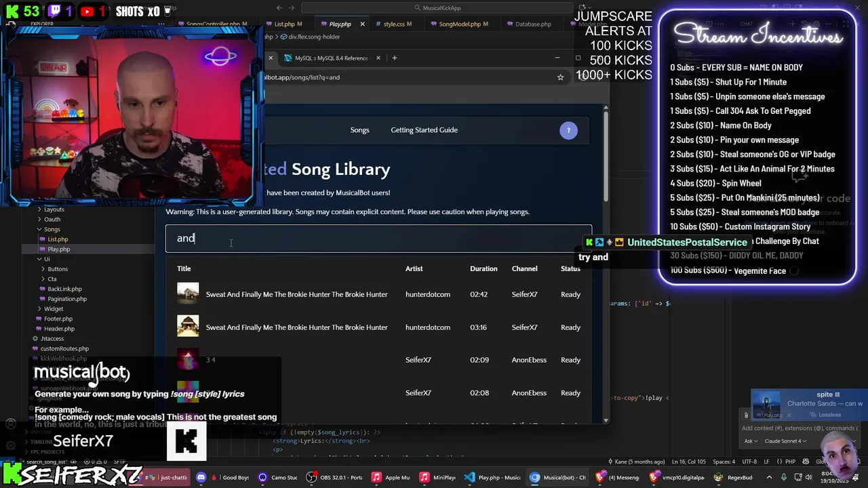Sort the table by the Title column header
This screenshot has width=868, height=488.
[x=184, y=268]
